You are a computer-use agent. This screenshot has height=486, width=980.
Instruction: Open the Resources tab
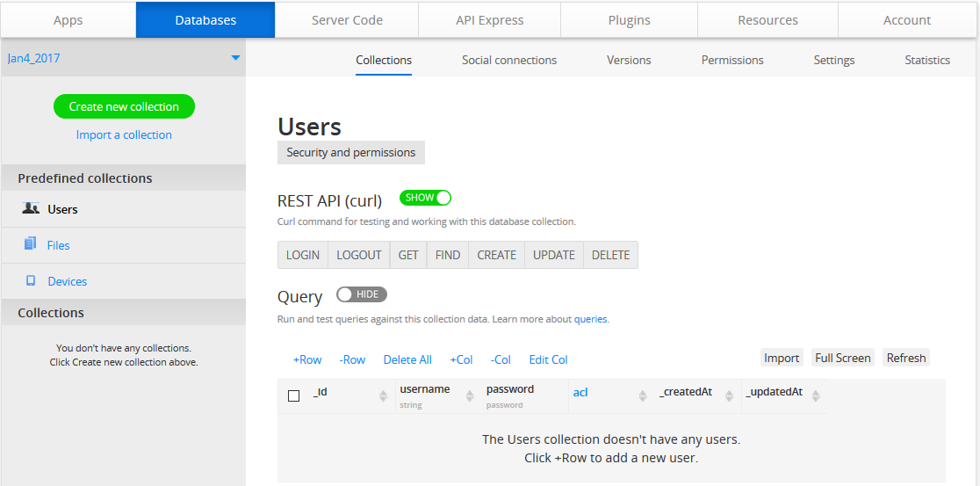[767, 20]
